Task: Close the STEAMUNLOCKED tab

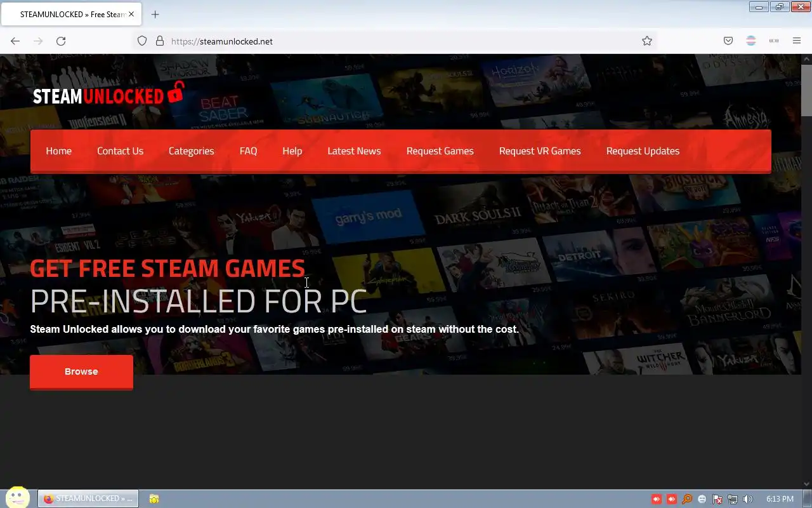Action: tap(131, 14)
